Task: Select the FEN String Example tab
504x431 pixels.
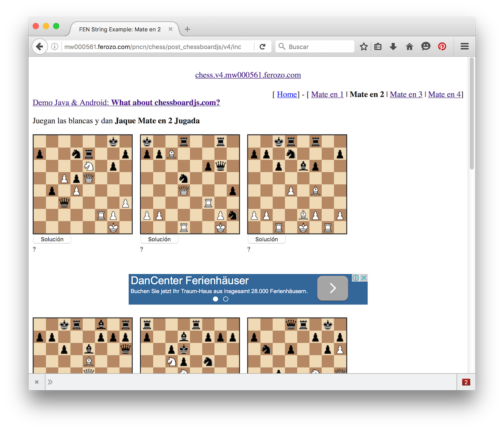Action: 120,29
